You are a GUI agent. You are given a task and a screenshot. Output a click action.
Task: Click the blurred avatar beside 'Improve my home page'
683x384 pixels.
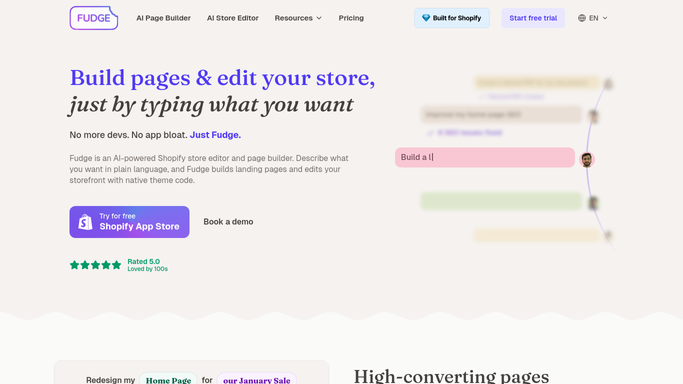click(593, 116)
